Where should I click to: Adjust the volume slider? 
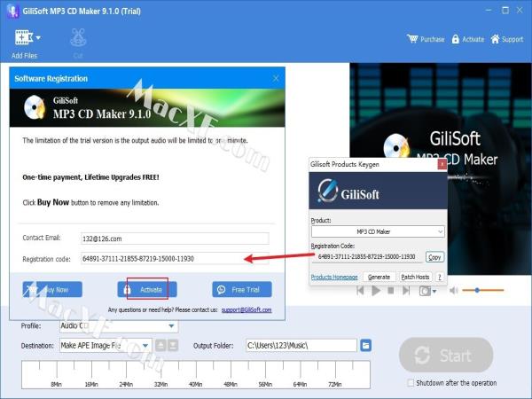483,290
